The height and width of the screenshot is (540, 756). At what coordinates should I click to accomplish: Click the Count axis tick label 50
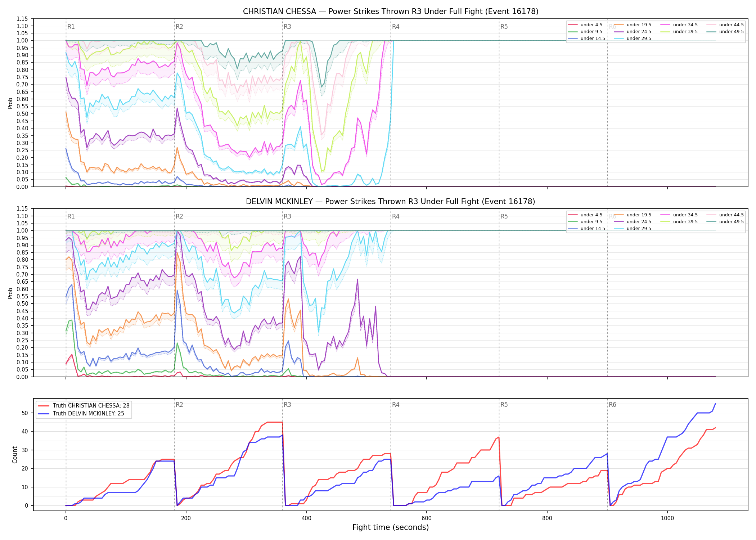(x=25, y=413)
